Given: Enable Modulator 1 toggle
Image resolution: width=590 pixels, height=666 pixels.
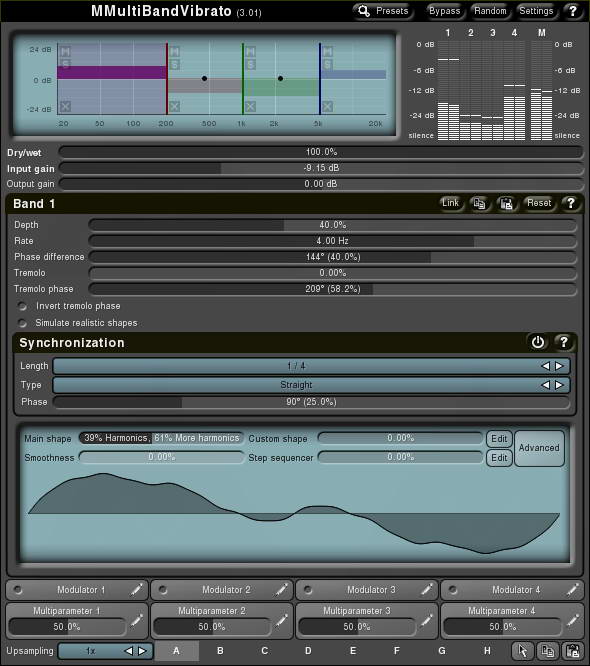Looking at the screenshot, I should coord(18,590).
